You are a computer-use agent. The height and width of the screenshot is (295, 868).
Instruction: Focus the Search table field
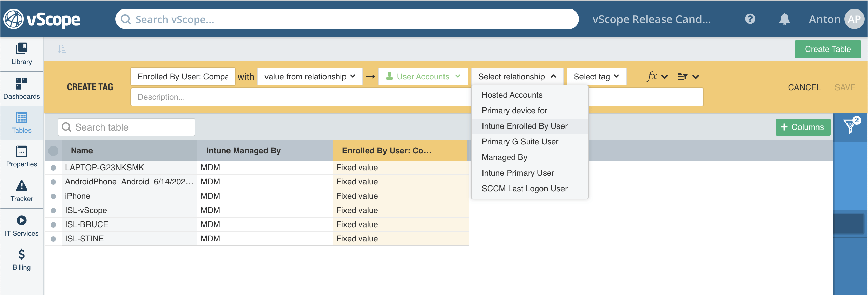pyautogui.click(x=126, y=127)
